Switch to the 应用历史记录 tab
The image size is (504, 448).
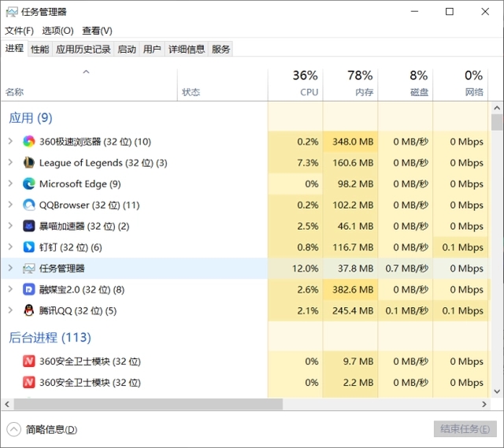pyautogui.click(x=83, y=49)
